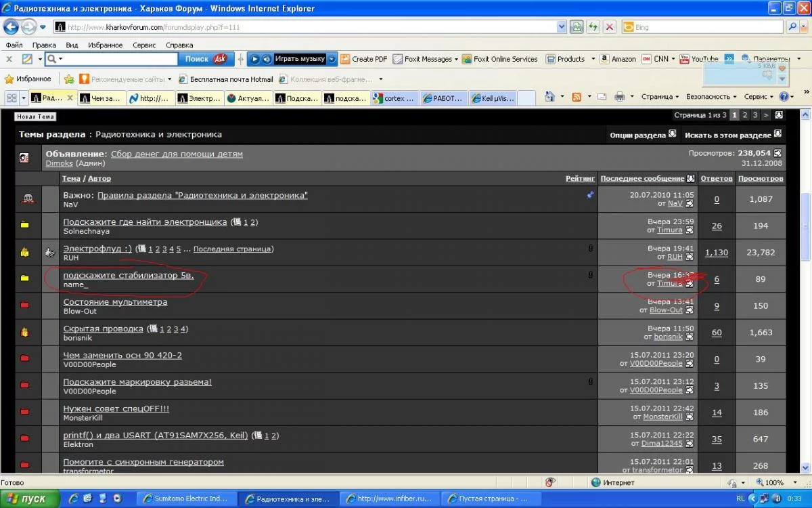Click the Create PDF toolbar button
The height and width of the screenshot is (508, 812).
click(x=364, y=59)
